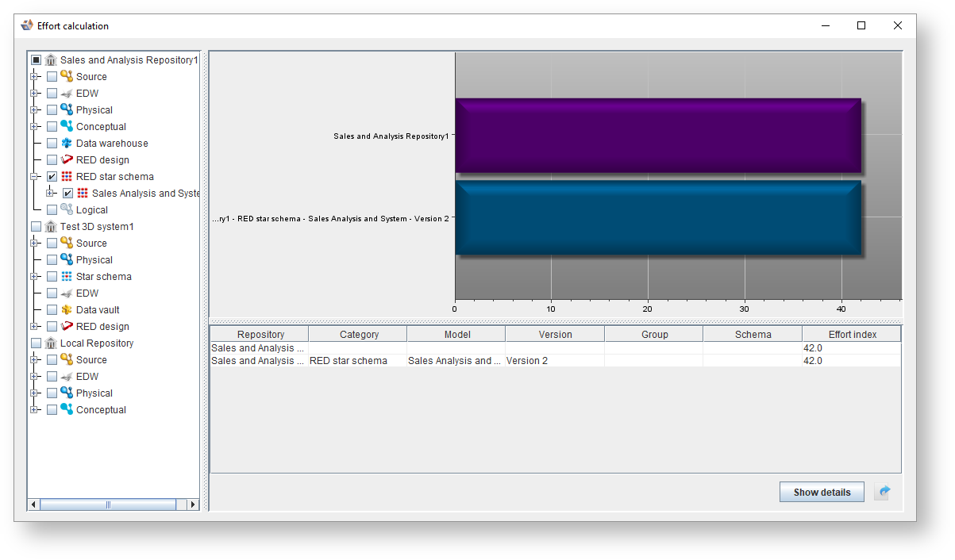Collapse the RED star schema node
This screenshot has height=560, width=955.
34,177
